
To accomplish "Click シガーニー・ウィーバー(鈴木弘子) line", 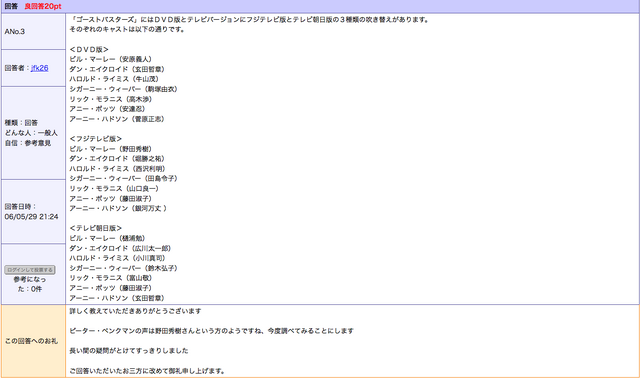I will pos(123,268).
